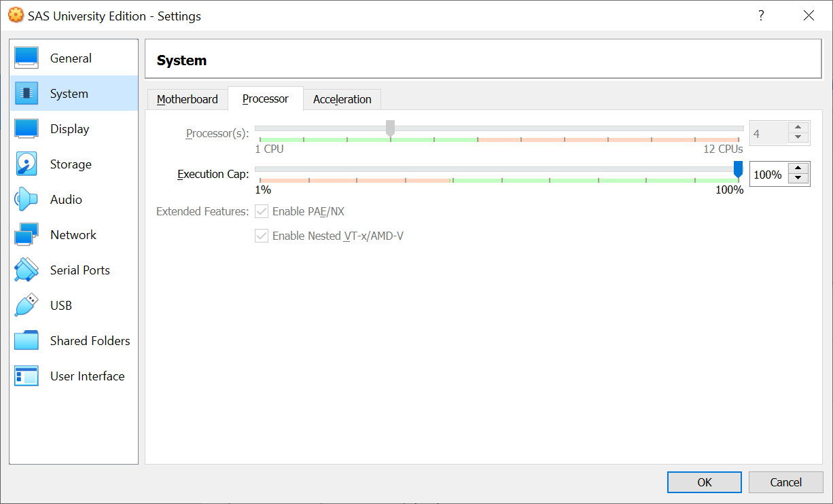Decrease Execution Cap with down arrow
Viewport: 833px width, 504px height.
point(799,179)
